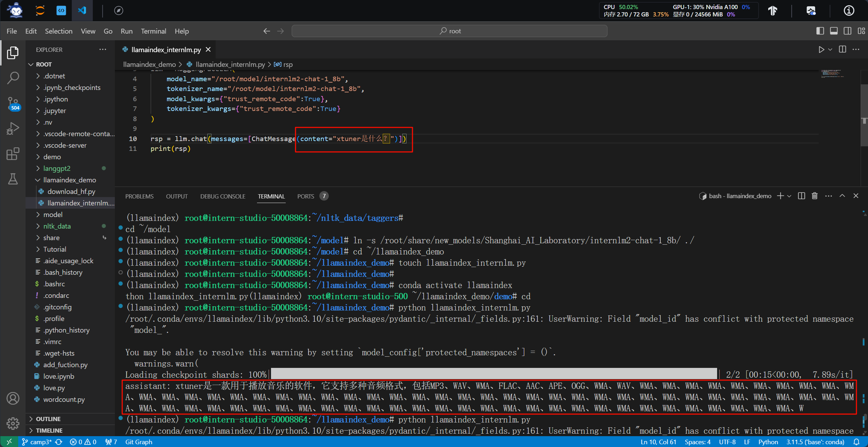Open the Run and Debug view
This screenshot has width=868, height=447.
pyautogui.click(x=13, y=128)
